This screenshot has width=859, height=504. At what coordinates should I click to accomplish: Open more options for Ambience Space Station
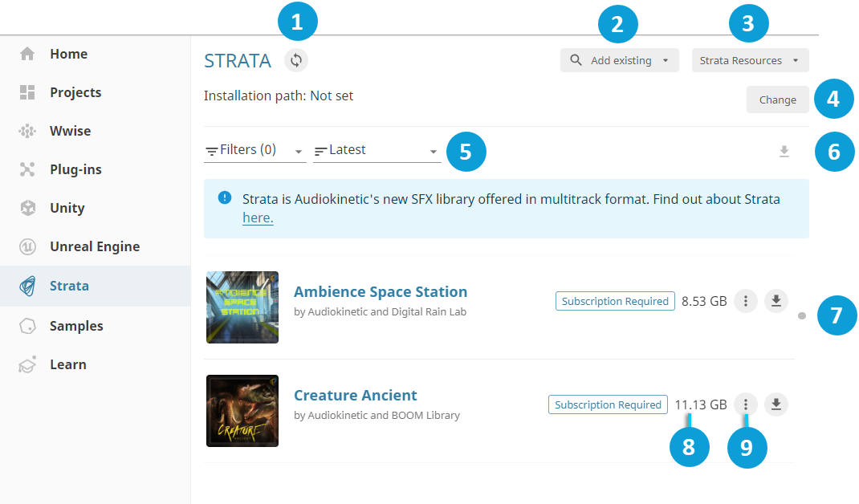745,301
